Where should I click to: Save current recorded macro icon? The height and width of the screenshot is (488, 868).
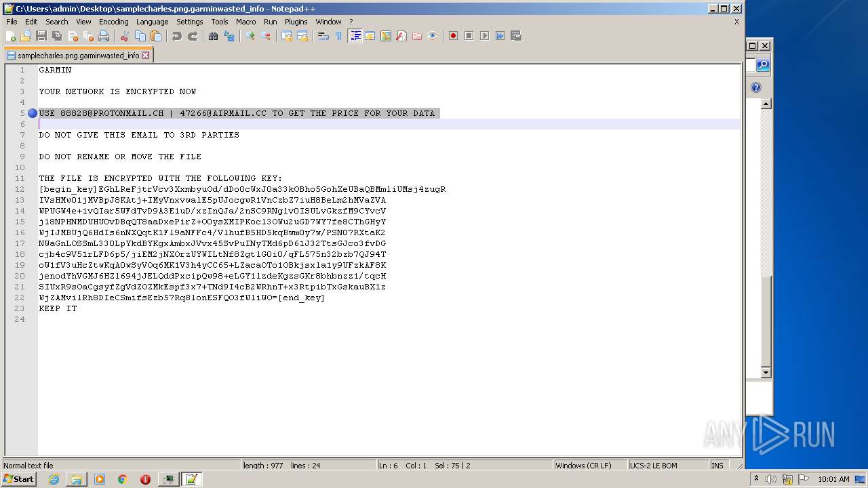click(x=515, y=36)
